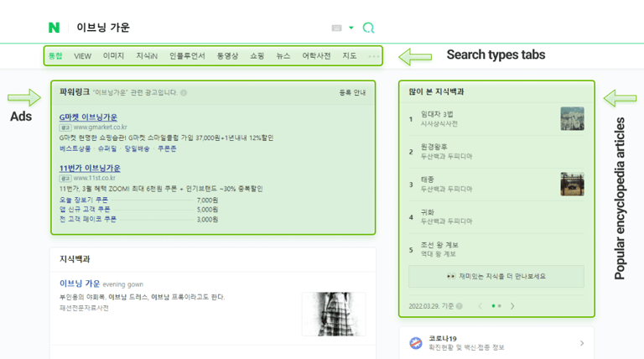This screenshot has height=359, width=644.
Task: Open the 원경왕후 popular article
Action: point(434,147)
